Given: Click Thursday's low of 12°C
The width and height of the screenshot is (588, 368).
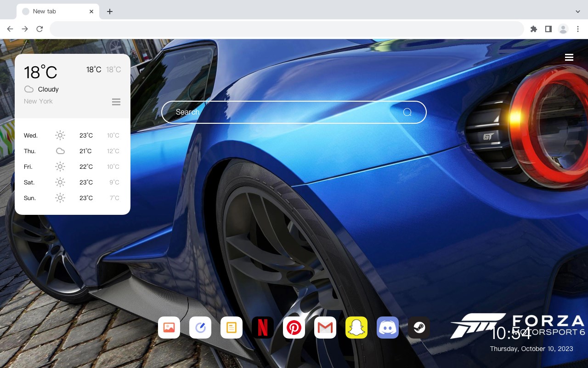Looking at the screenshot, I should [x=113, y=151].
